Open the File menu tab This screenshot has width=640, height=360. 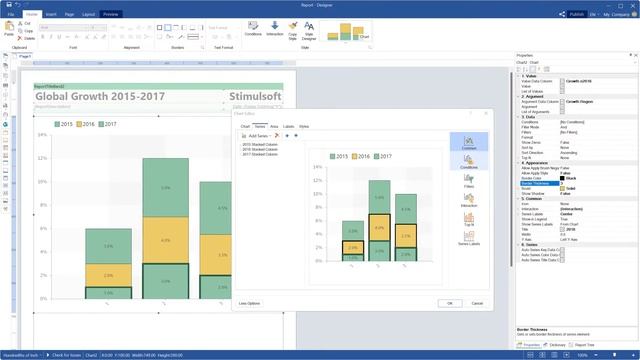click(11, 14)
